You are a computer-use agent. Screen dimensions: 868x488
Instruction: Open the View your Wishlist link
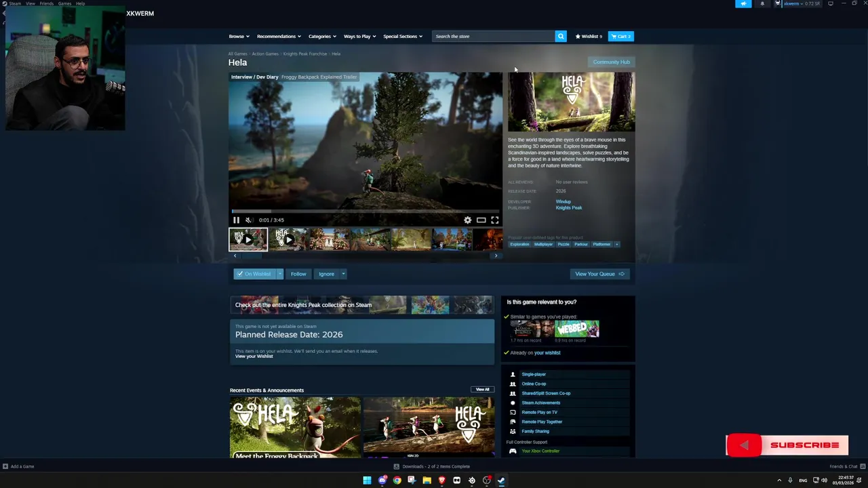pyautogui.click(x=254, y=357)
